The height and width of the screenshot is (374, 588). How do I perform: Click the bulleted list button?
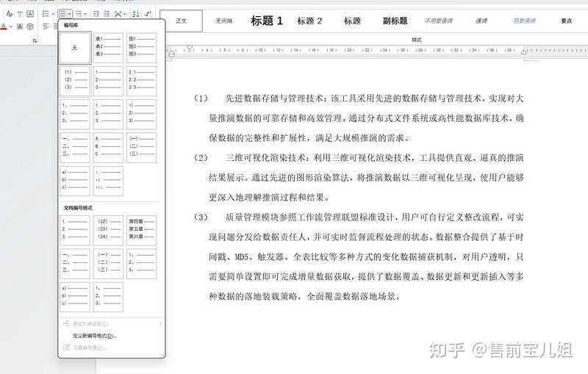(46, 14)
